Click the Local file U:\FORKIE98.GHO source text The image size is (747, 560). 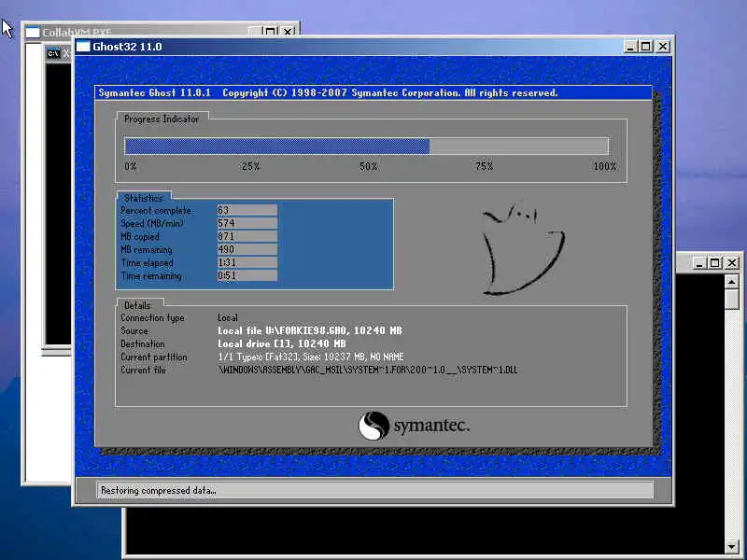click(x=310, y=330)
